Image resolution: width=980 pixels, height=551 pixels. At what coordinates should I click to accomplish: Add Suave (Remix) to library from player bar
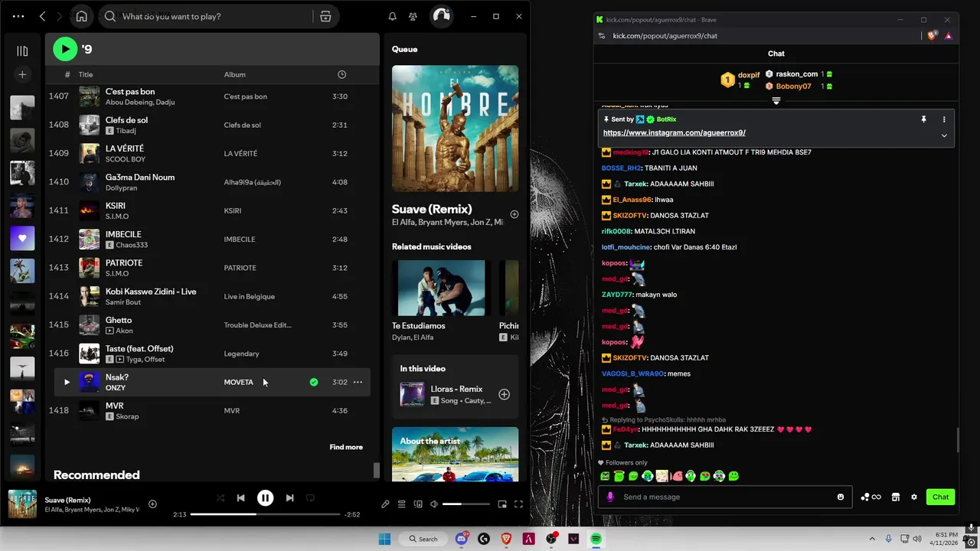click(x=152, y=504)
